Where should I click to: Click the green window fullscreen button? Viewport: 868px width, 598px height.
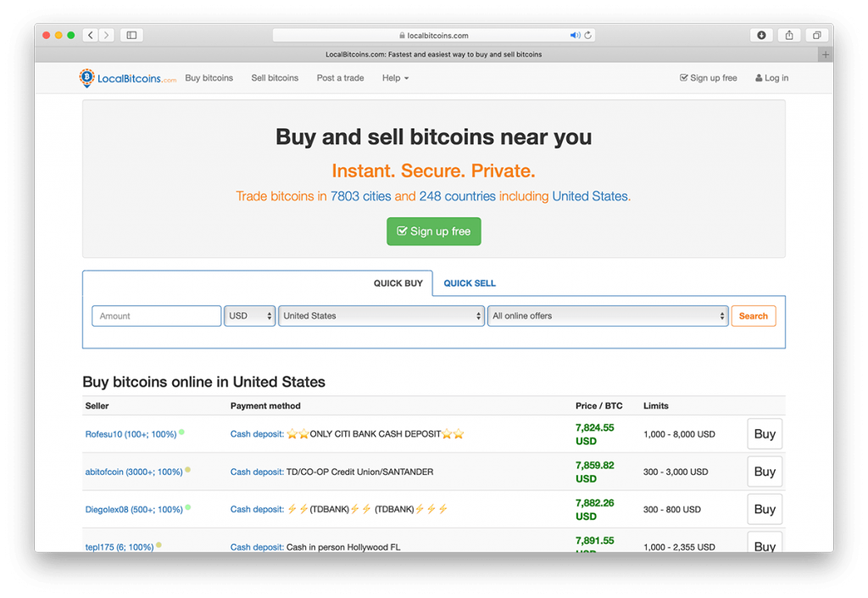[x=71, y=35]
